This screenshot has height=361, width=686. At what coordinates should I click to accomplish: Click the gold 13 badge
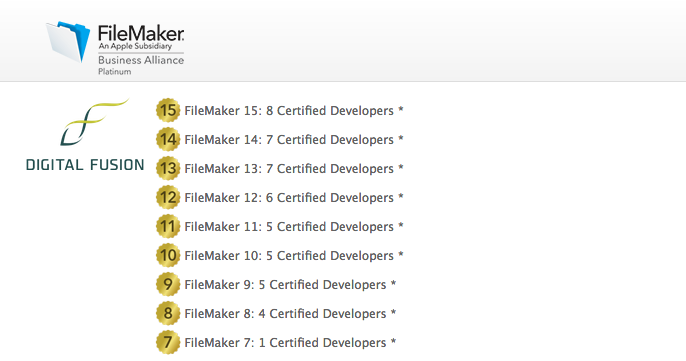tap(168, 168)
